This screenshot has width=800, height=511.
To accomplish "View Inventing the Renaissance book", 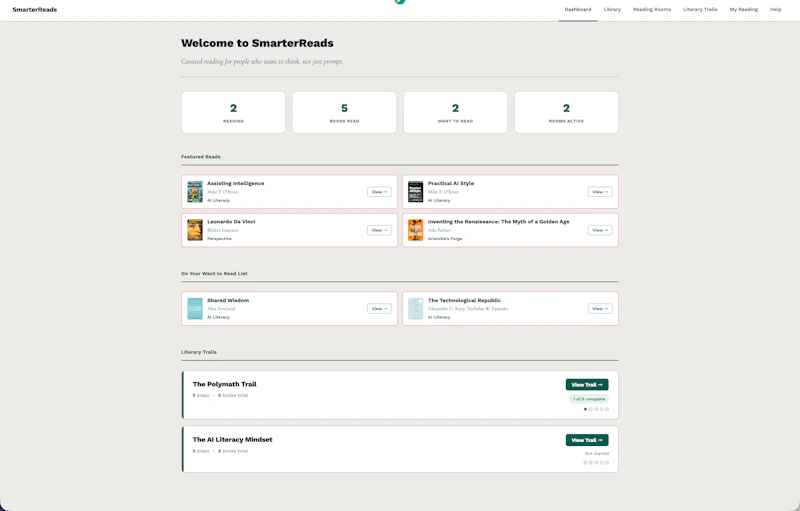I will pyautogui.click(x=600, y=230).
